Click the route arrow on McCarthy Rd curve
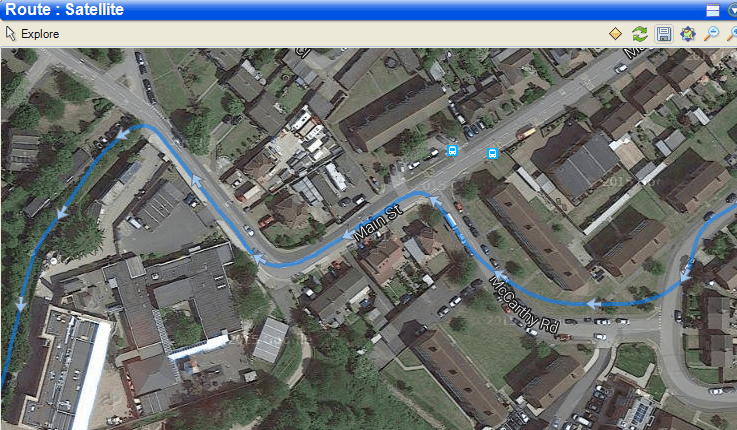The image size is (737, 430). click(501, 276)
